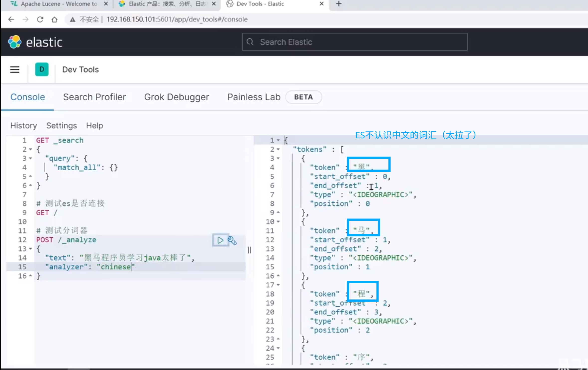
Task: Click the magnifier icon in Search Elastic bar
Action: click(250, 42)
